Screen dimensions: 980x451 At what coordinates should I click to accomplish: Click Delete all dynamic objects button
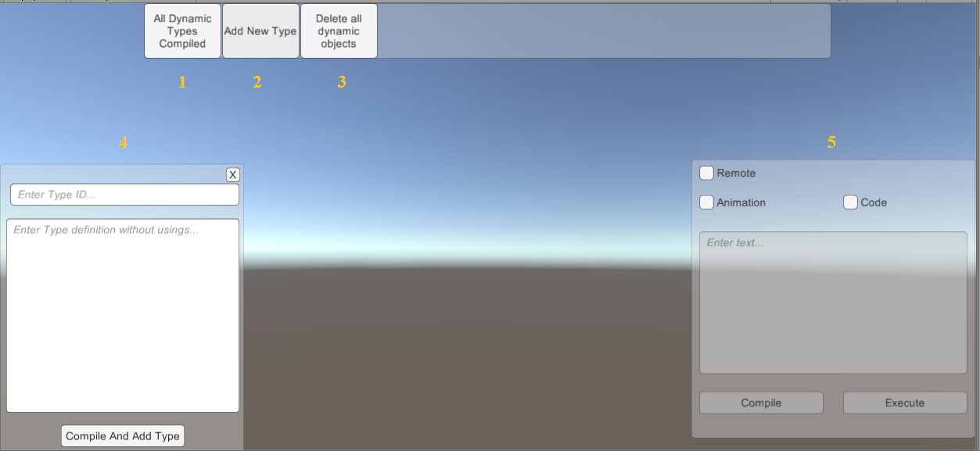(339, 31)
